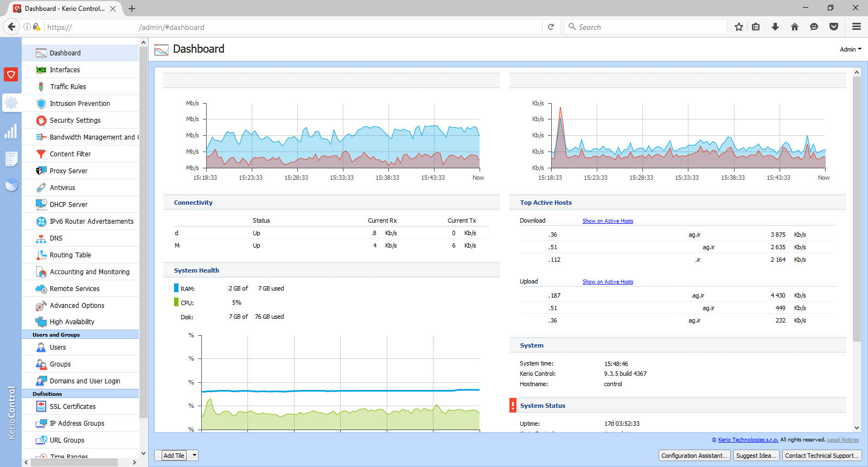Click the Routing Table icon
Screen dimensions: 868x467
pyautogui.click(x=41, y=255)
